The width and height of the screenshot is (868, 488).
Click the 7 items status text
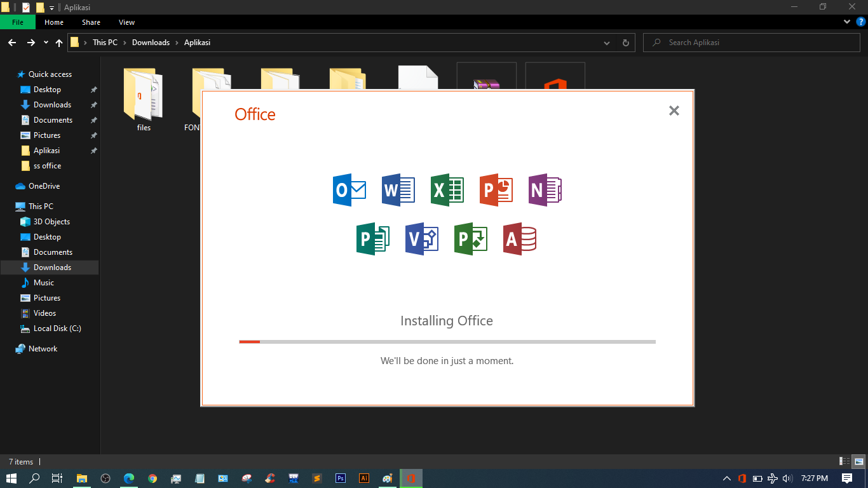point(21,462)
